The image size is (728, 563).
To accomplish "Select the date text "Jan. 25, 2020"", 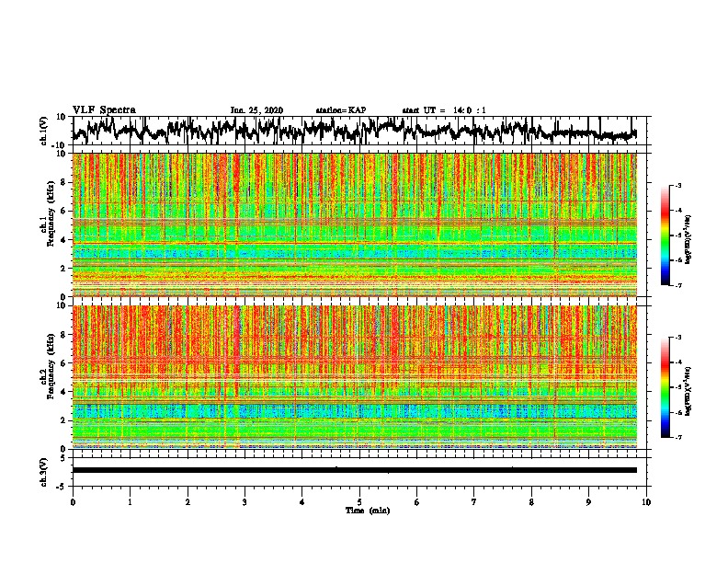I will coord(256,110).
